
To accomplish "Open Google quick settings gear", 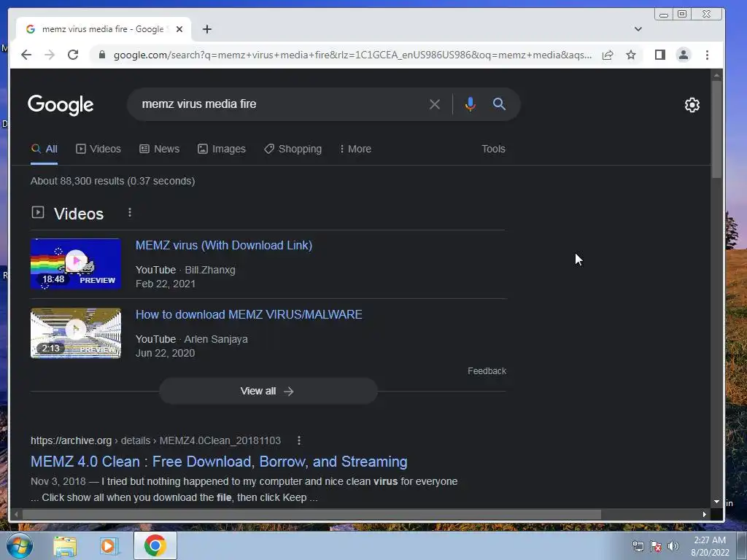I will pyautogui.click(x=692, y=105).
